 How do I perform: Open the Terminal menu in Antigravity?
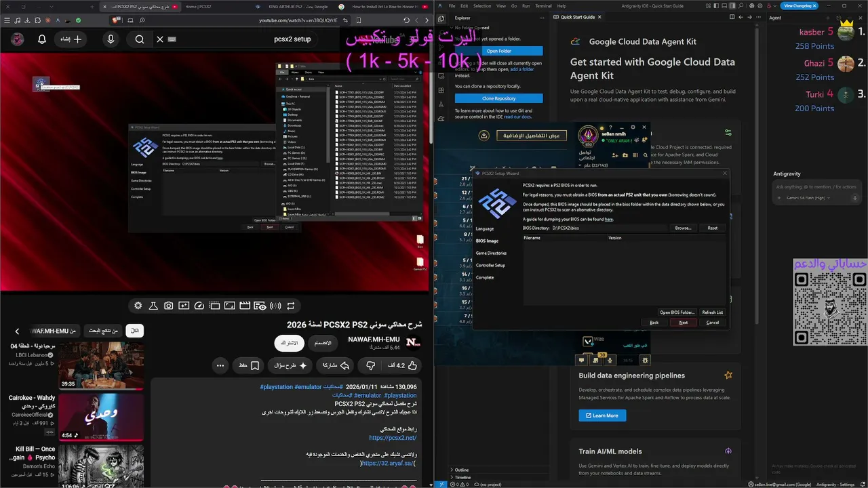[x=543, y=5]
